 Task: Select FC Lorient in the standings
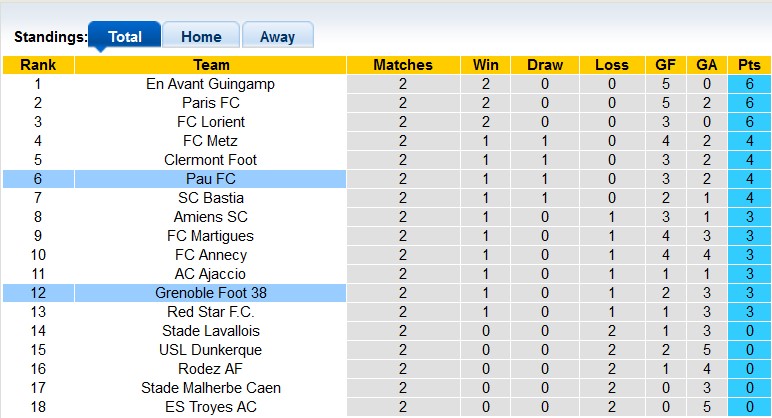(210, 122)
